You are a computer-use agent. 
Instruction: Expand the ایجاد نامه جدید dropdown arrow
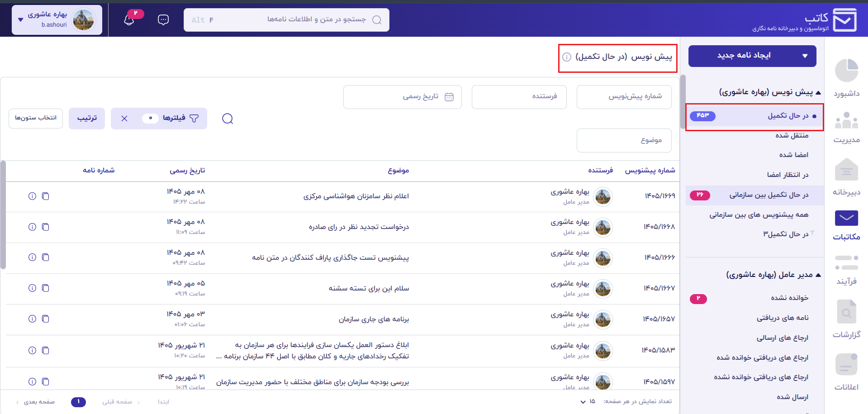point(805,56)
